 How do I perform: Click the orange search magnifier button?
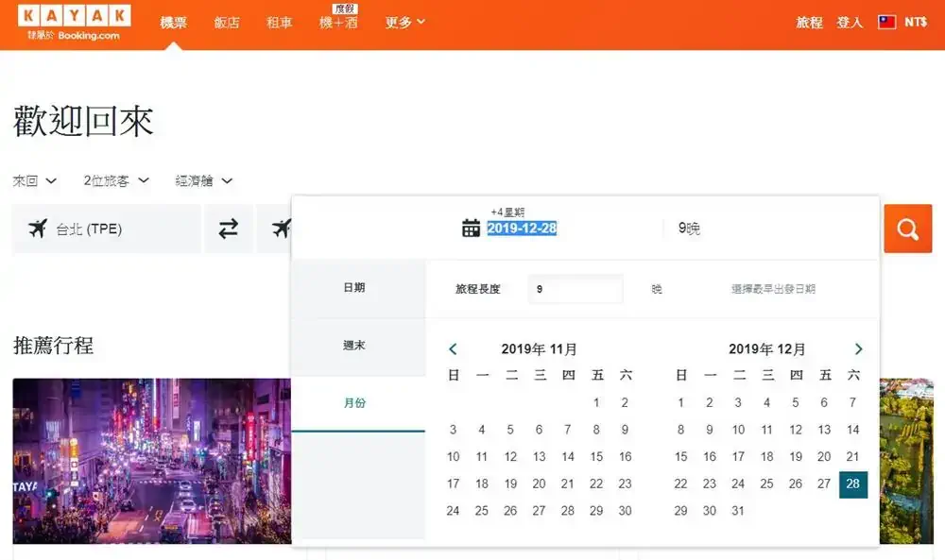pos(907,229)
